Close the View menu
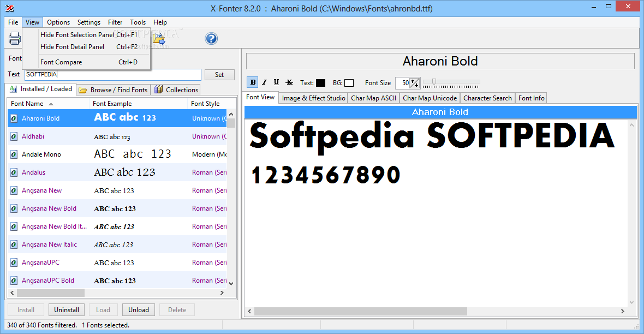This screenshot has height=334, width=644. pyautogui.click(x=32, y=22)
